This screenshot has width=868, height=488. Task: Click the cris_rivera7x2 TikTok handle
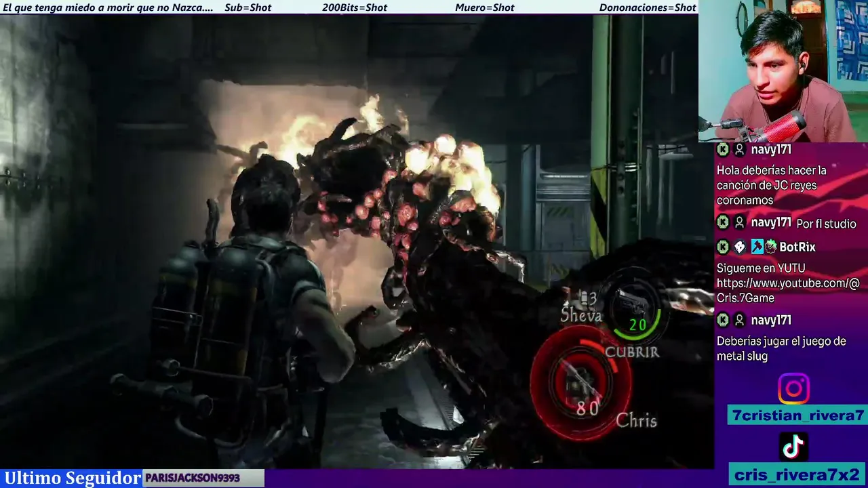coord(797,474)
